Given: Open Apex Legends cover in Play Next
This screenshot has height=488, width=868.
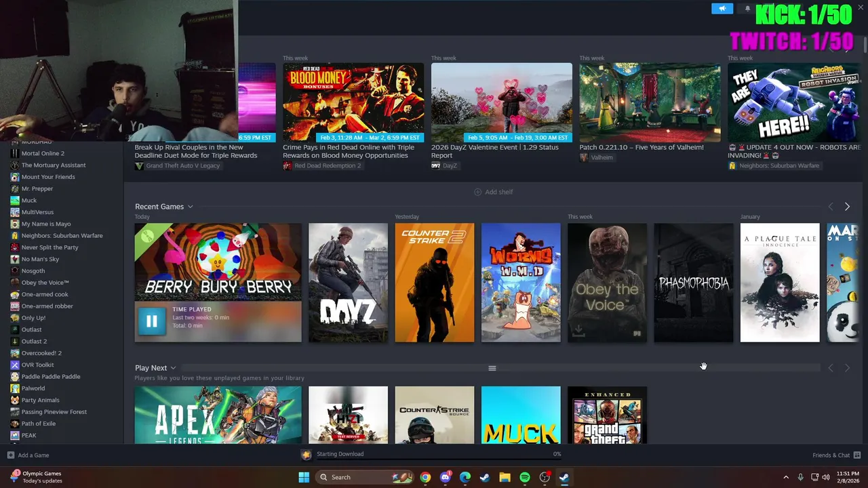Looking at the screenshot, I should pyautogui.click(x=218, y=415).
